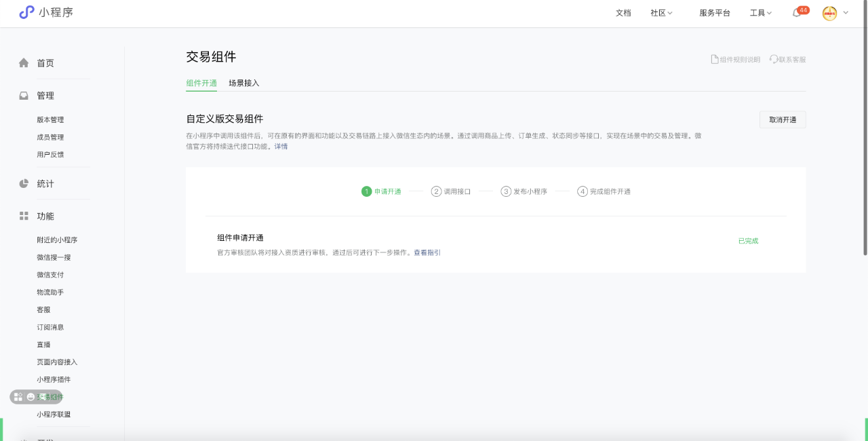Screen dimensions: 868x441
Task: Click the 首页 home icon
Action: click(x=24, y=63)
